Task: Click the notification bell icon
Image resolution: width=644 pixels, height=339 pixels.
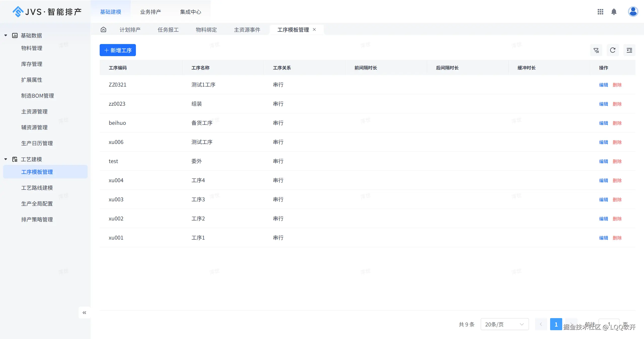Action: tap(614, 12)
